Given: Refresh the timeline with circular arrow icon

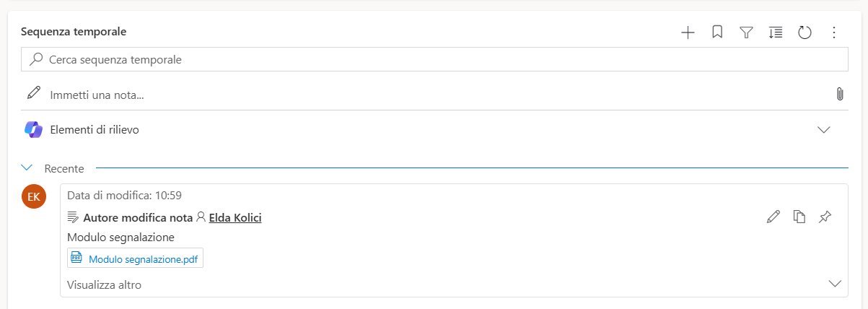Looking at the screenshot, I should click(805, 32).
